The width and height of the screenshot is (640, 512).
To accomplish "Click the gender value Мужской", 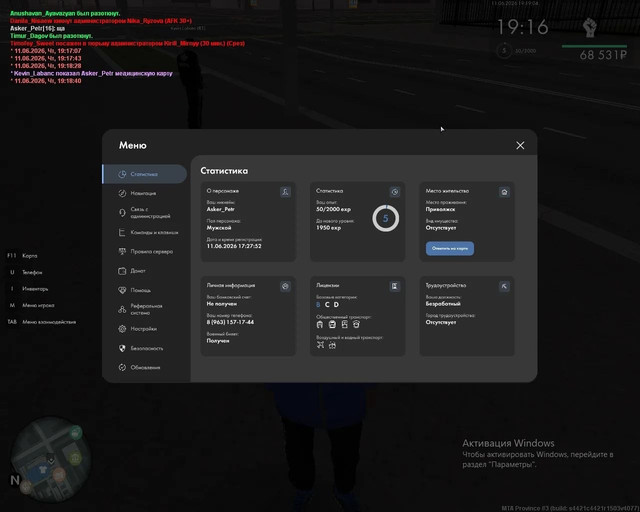I will [219, 228].
